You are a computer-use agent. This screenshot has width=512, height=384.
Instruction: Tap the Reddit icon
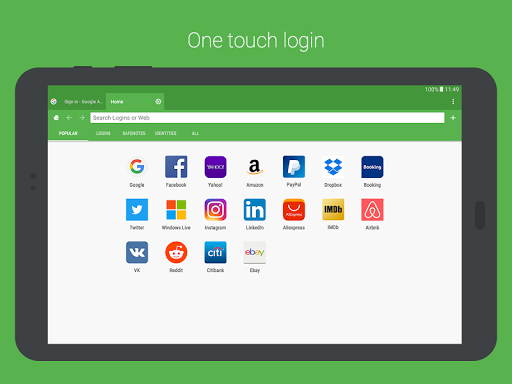click(176, 252)
